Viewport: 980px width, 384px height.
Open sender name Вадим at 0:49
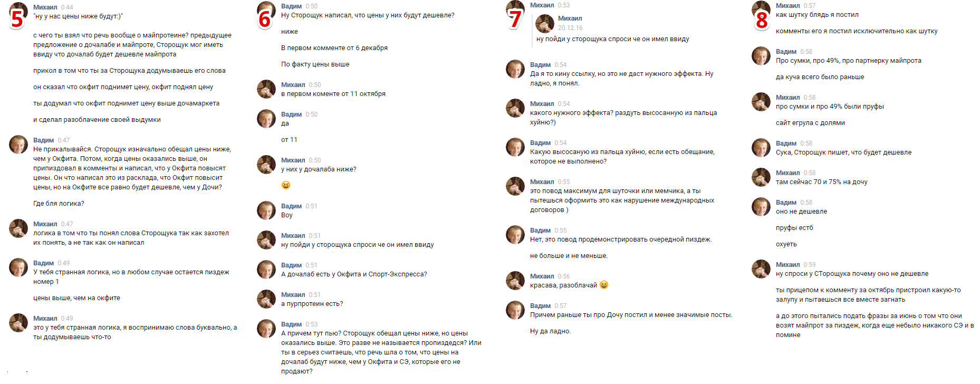click(x=44, y=263)
